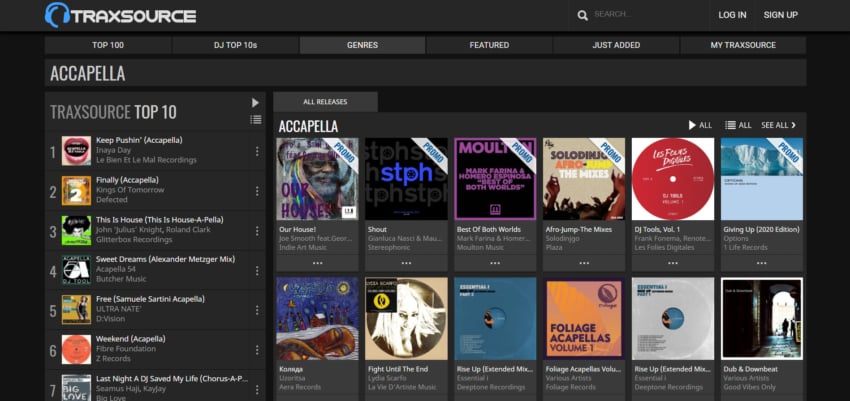Viewport: 850px width, 401px height.
Task: Queue all Accapella releases
Action: pos(737,125)
